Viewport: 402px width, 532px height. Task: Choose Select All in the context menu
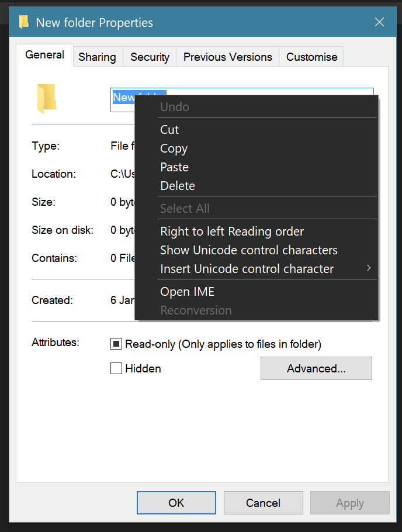coord(185,208)
